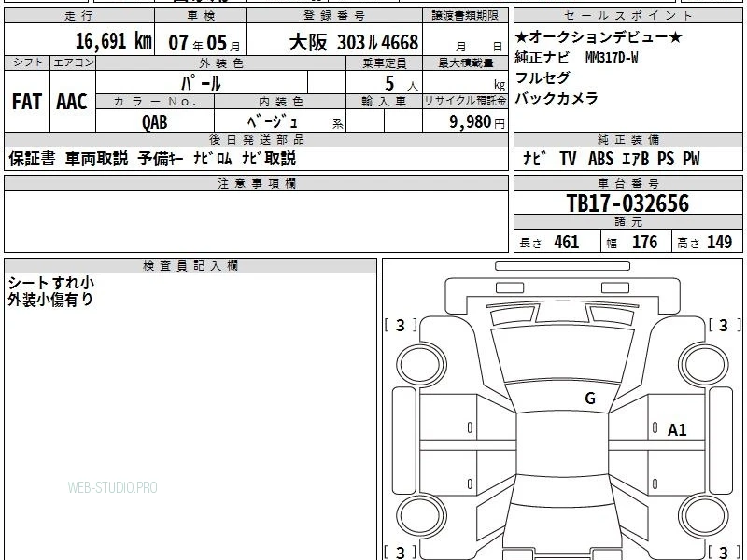Select the shift type FAT
The image size is (747, 560).
(x=27, y=102)
